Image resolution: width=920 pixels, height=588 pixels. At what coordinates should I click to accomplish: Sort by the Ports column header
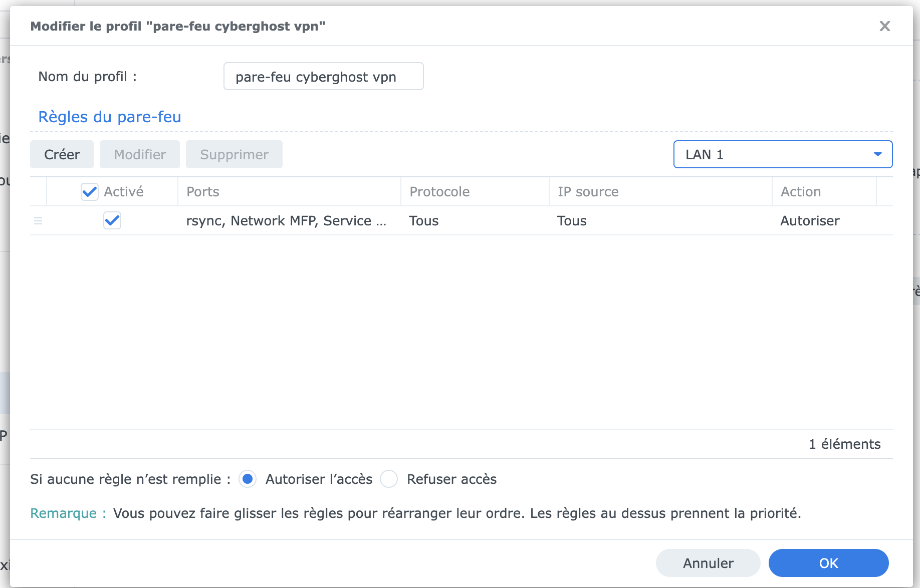289,192
